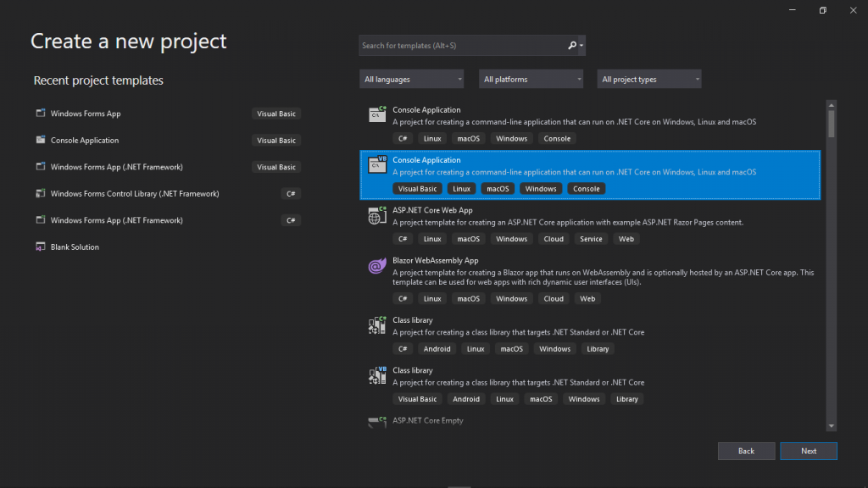868x488 pixels.
Task: Select the C# Console Application template icon
Action: [x=376, y=114]
